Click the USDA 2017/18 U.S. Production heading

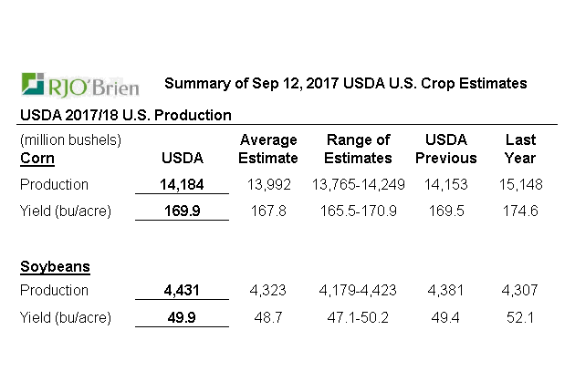tap(125, 115)
